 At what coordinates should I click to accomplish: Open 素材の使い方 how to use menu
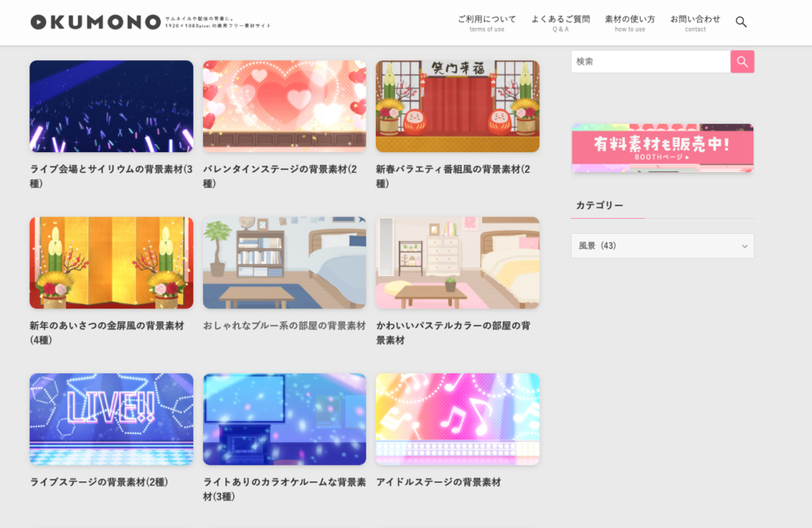click(x=630, y=23)
